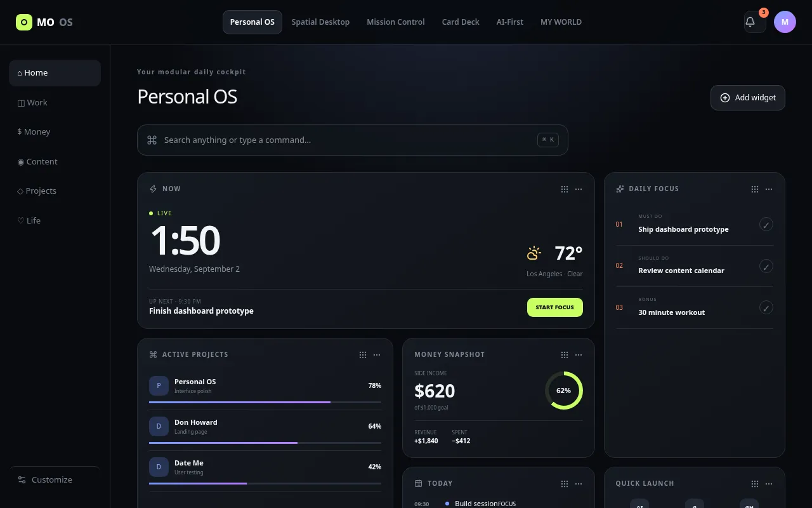
Task: Start the focus session
Action: (x=555, y=307)
